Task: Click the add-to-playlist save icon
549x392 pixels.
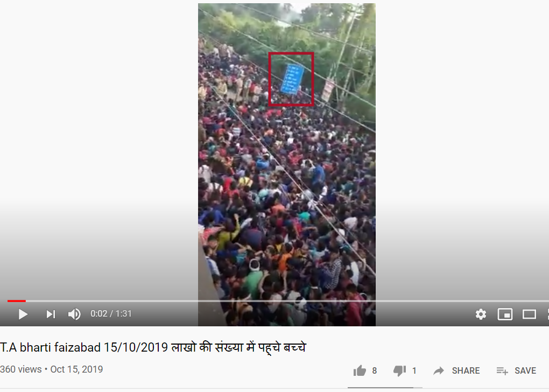Action: click(x=502, y=370)
